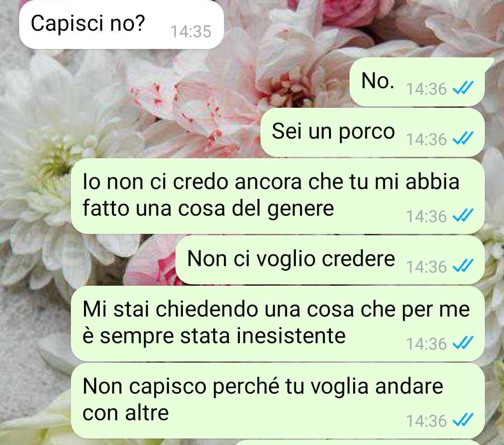Click timestamp on 'Non ci voglio credere'
The image size is (504, 445).
pyautogui.click(x=427, y=267)
